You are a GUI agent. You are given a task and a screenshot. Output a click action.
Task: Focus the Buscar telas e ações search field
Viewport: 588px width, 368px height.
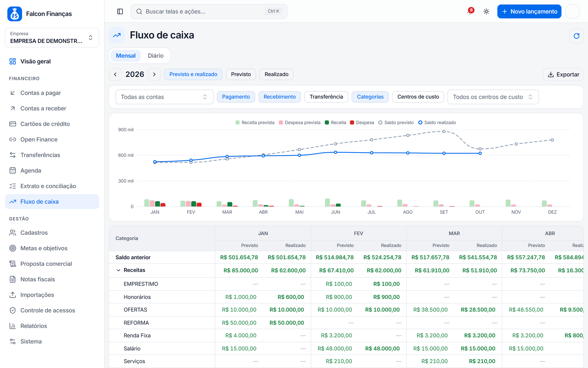(x=209, y=11)
